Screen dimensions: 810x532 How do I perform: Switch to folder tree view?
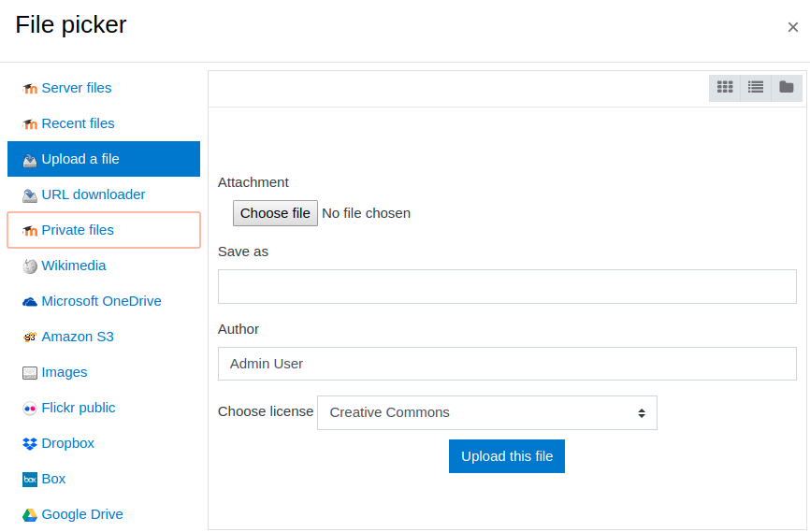[x=787, y=87]
